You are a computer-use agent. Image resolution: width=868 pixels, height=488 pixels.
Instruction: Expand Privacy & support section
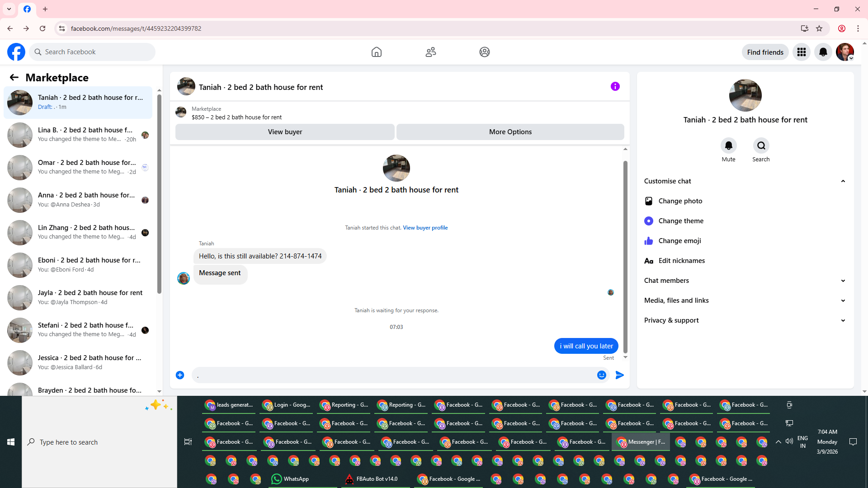pyautogui.click(x=843, y=320)
